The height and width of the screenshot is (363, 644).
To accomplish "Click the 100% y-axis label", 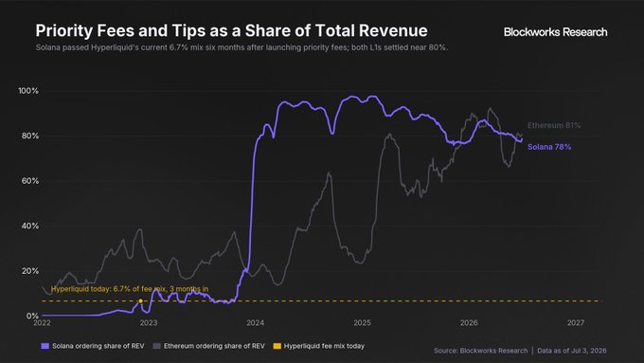I will pyautogui.click(x=28, y=91).
